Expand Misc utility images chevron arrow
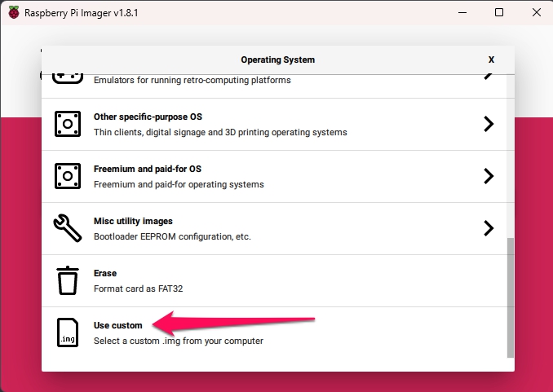 click(x=489, y=228)
